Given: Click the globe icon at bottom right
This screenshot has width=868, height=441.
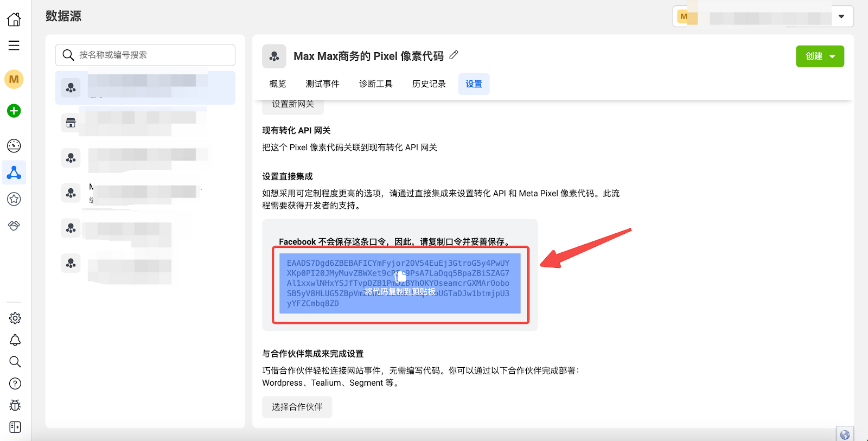Looking at the screenshot, I should click(x=845, y=434).
